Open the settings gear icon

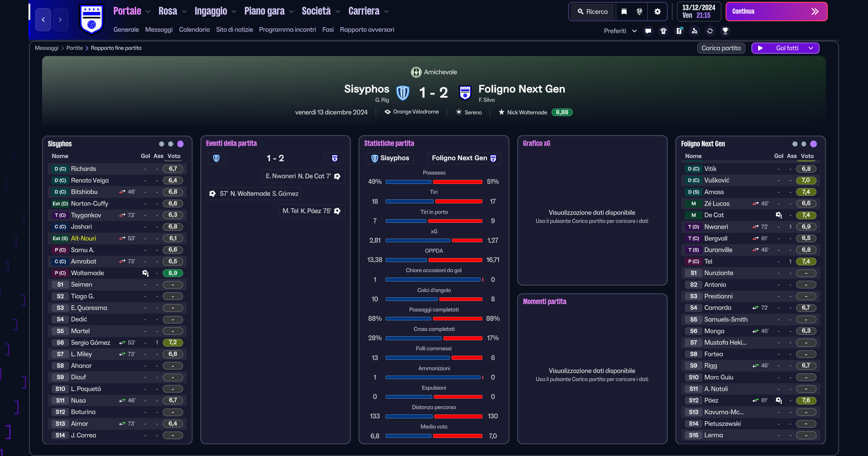657,12
